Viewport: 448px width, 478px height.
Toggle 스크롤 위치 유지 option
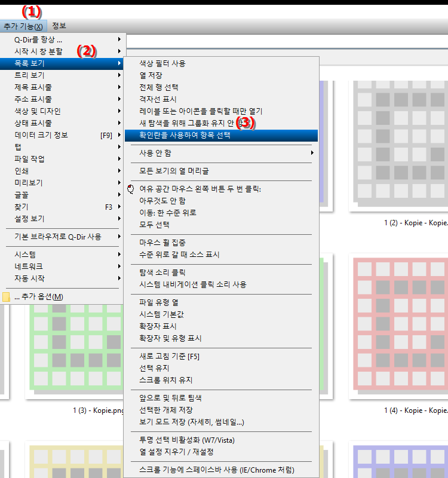tap(221, 380)
